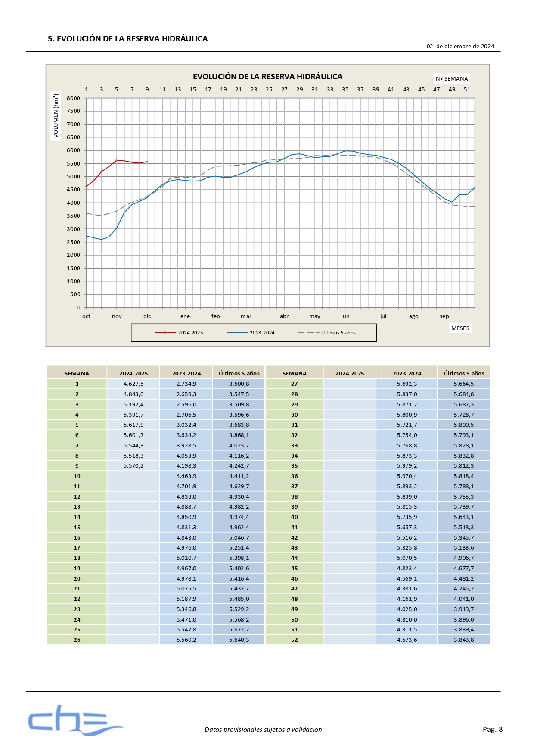The height and width of the screenshot is (756, 534).
Task: Click the cell '4.627,5' for week 1
Action: pyautogui.click(x=133, y=384)
